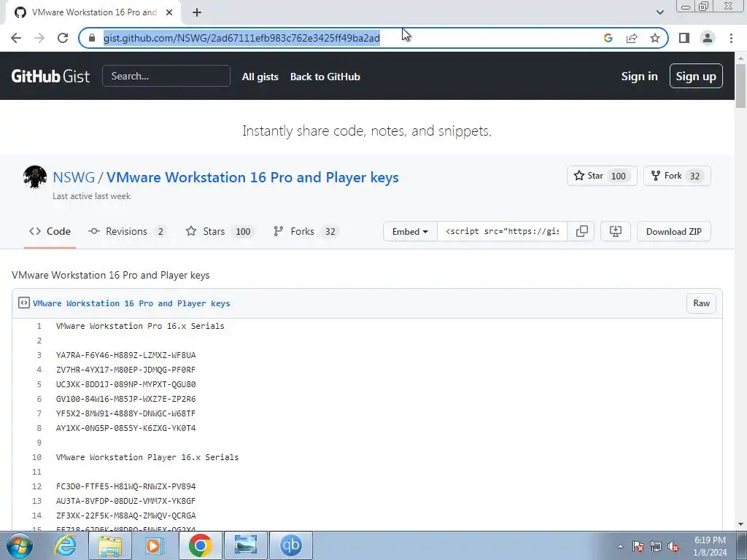
Task: Click the gist search field
Action: pos(166,76)
